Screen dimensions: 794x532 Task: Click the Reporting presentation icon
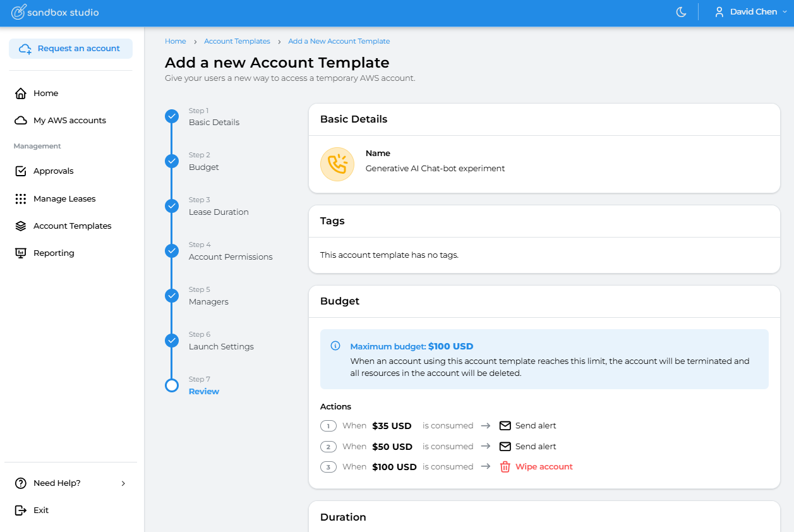[21, 253]
